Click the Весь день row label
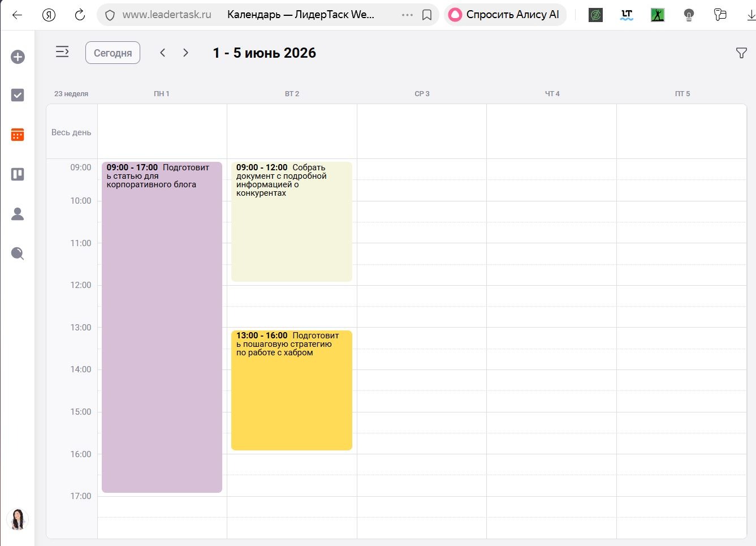756x546 pixels. tap(71, 132)
